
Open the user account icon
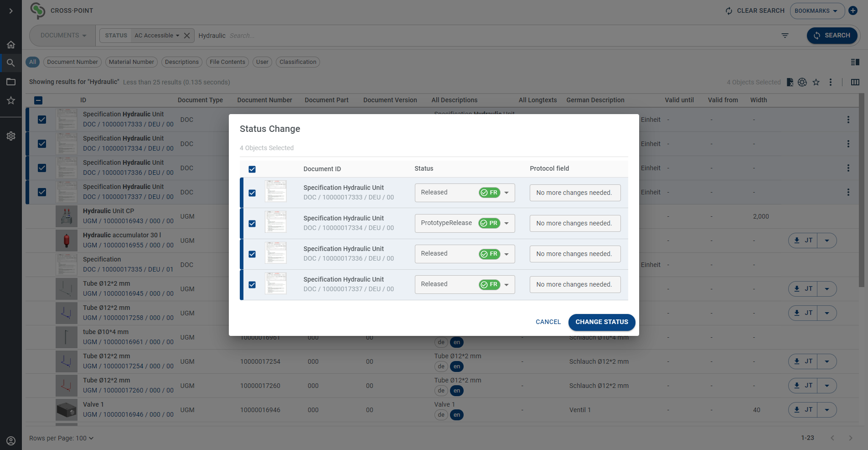11,441
